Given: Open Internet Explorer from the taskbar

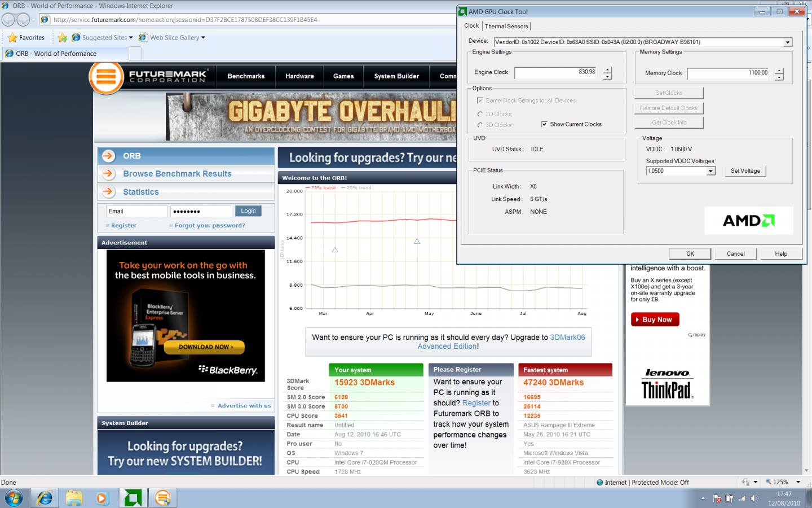Looking at the screenshot, I should (45, 498).
